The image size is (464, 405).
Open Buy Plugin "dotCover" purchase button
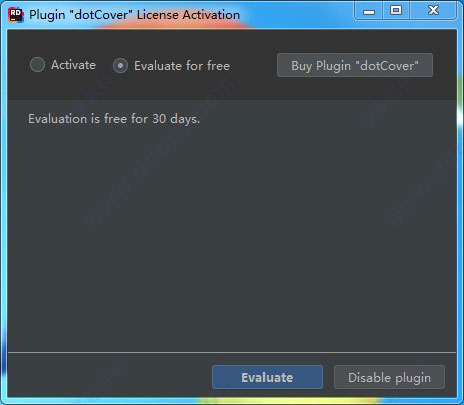coord(355,65)
